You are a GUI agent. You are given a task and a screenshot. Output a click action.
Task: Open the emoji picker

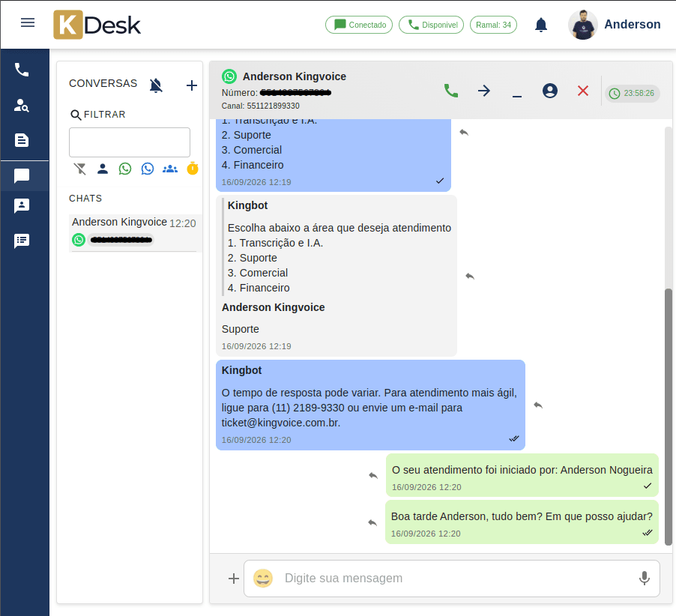click(x=263, y=579)
